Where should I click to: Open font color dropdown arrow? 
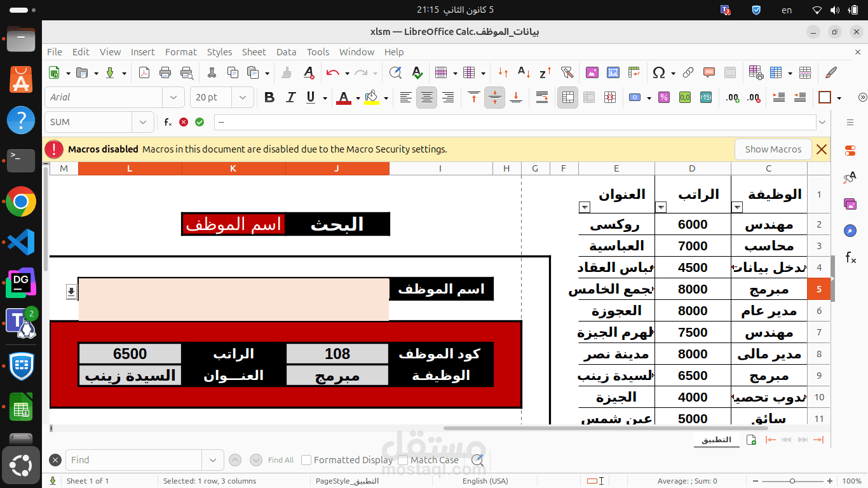pyautogui.click(x=358, y=97)
